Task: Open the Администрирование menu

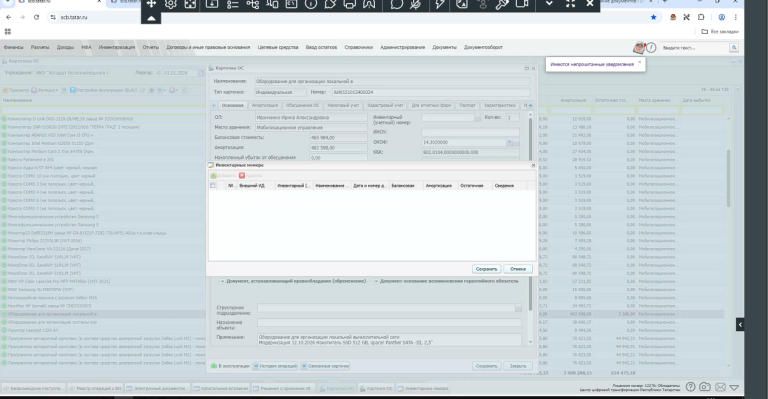Action: point(403,47)
